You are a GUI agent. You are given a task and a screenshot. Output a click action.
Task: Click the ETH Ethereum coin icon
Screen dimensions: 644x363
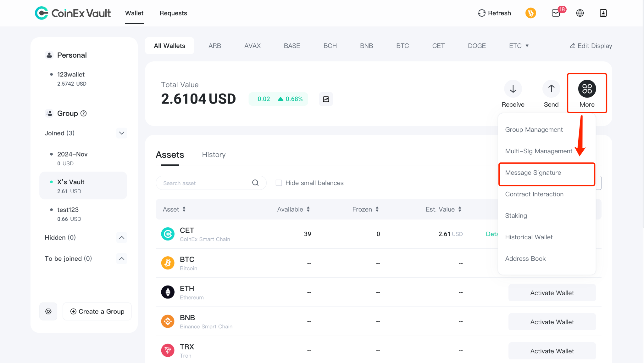click(168, 292)
